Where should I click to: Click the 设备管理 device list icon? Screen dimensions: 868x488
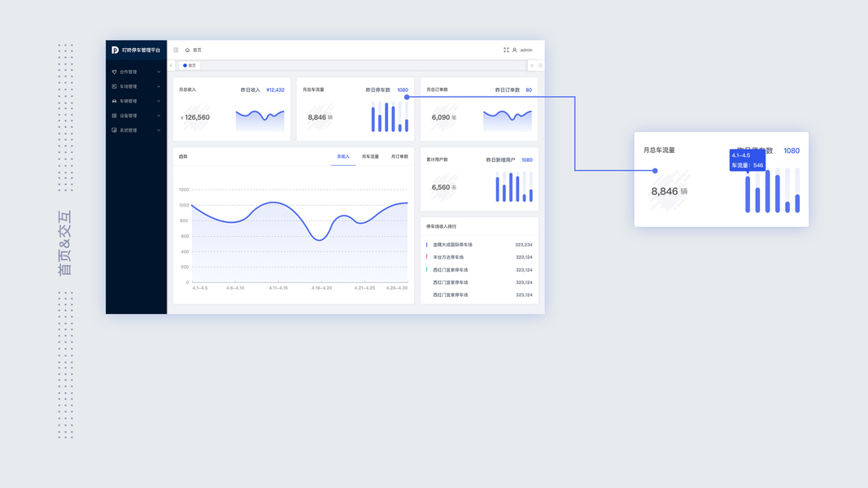pyautogui.click(x=114, y=115)
